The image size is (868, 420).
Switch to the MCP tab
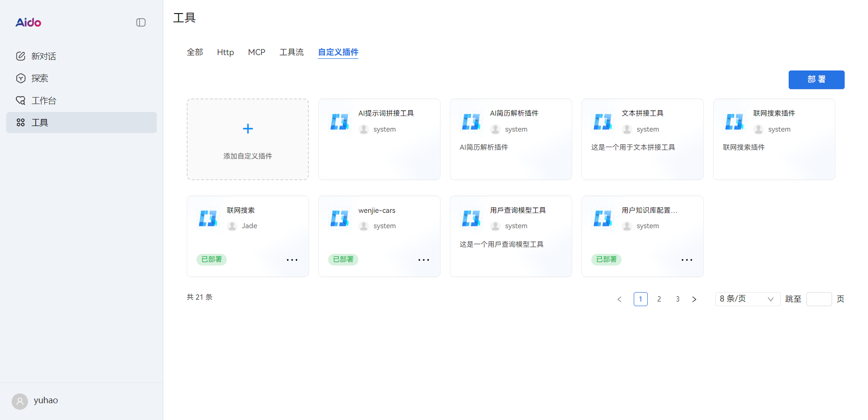(x=256, y=52)
